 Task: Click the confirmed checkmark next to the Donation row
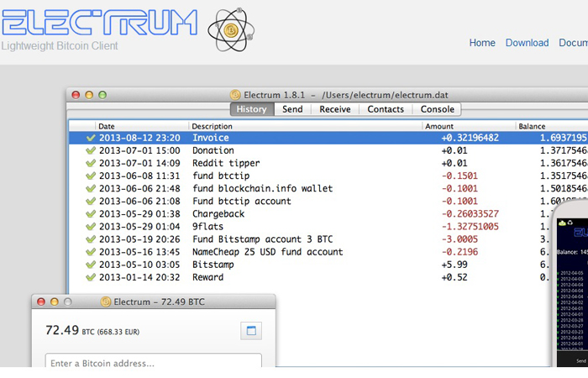[x=91, y=150]
